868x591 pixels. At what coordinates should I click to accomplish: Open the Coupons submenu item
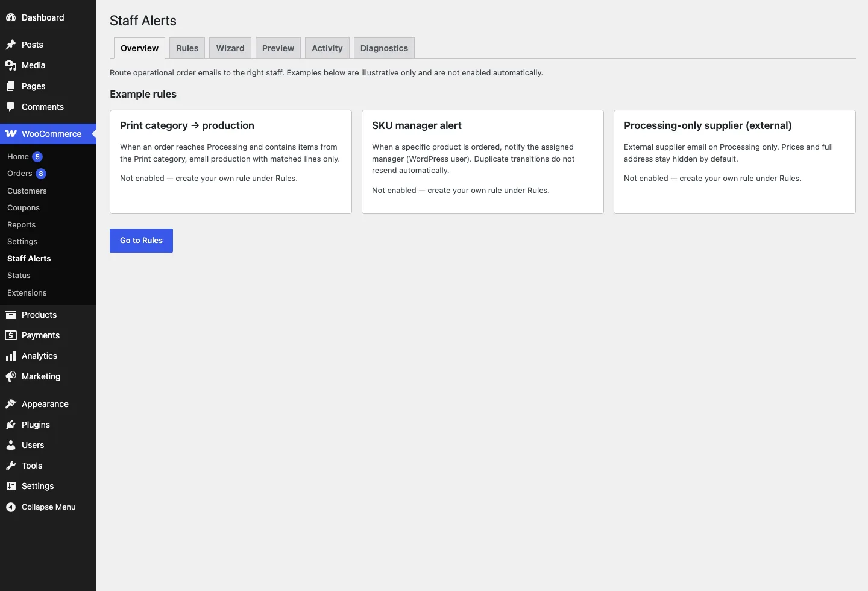point(24,207)
